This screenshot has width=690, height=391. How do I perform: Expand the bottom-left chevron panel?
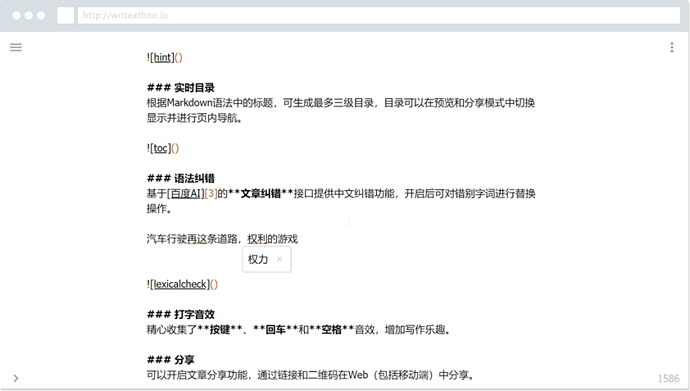coord(16,378)
